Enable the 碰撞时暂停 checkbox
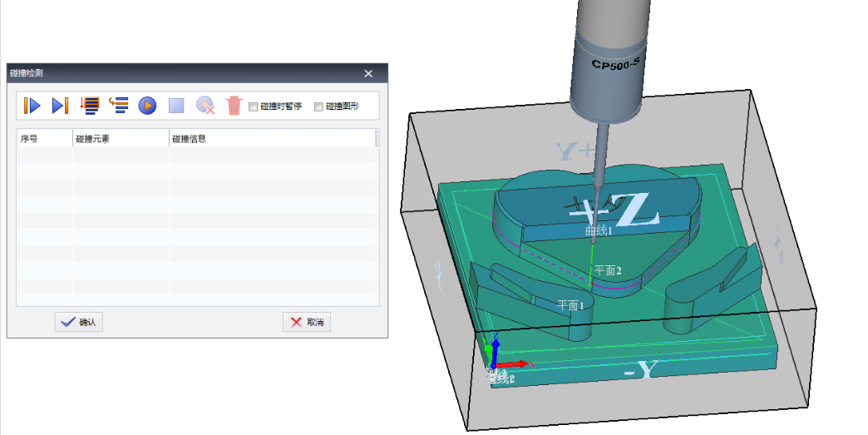Screen dimensions: 868x435 [x=253, y=106]
